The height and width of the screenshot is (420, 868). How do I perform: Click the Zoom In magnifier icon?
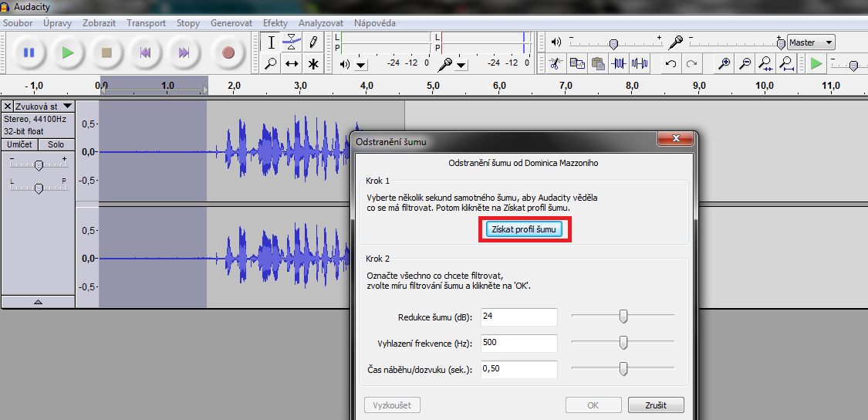click(x=724, y=63)
